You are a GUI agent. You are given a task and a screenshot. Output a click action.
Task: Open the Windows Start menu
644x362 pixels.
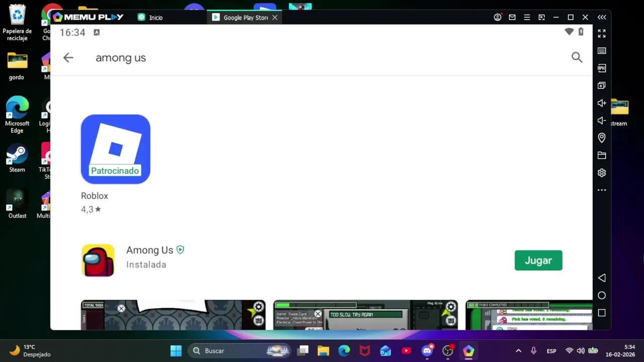(176, 351)
